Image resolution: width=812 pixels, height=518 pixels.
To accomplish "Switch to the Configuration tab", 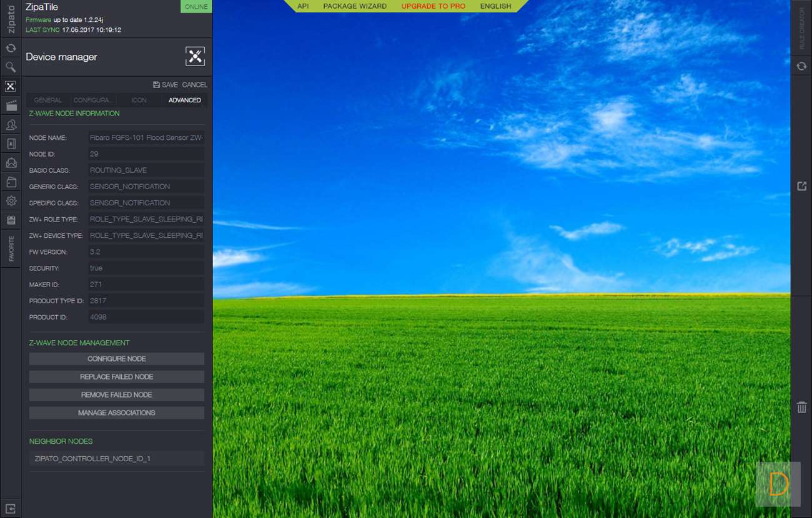I will point(93,100).
